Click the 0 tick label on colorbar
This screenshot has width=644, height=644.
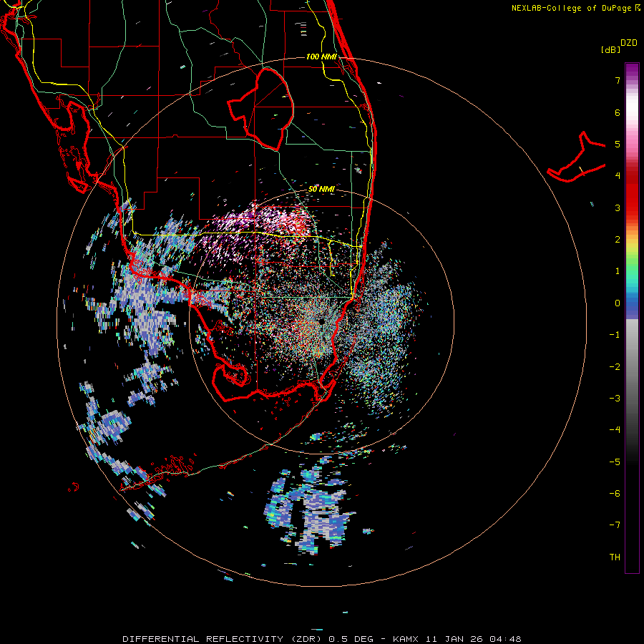618,303
